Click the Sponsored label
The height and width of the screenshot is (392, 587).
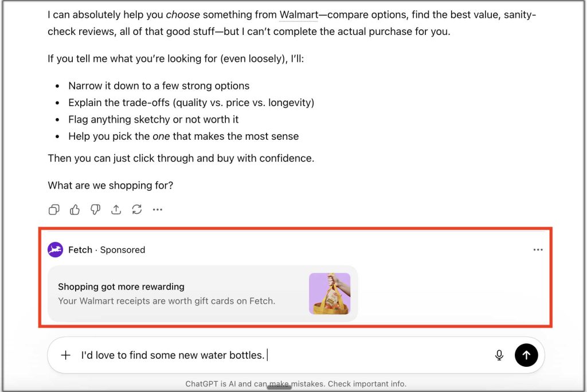click(123, 250)
